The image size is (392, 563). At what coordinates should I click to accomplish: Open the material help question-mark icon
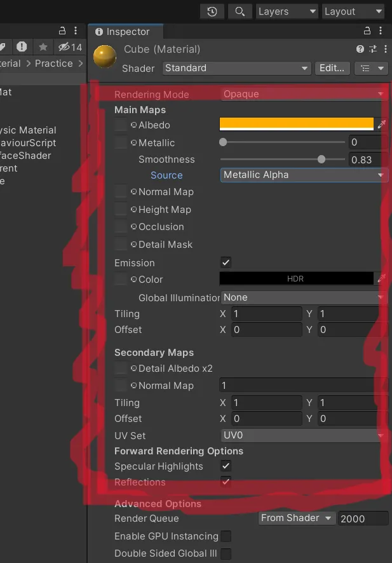point(360,49)
